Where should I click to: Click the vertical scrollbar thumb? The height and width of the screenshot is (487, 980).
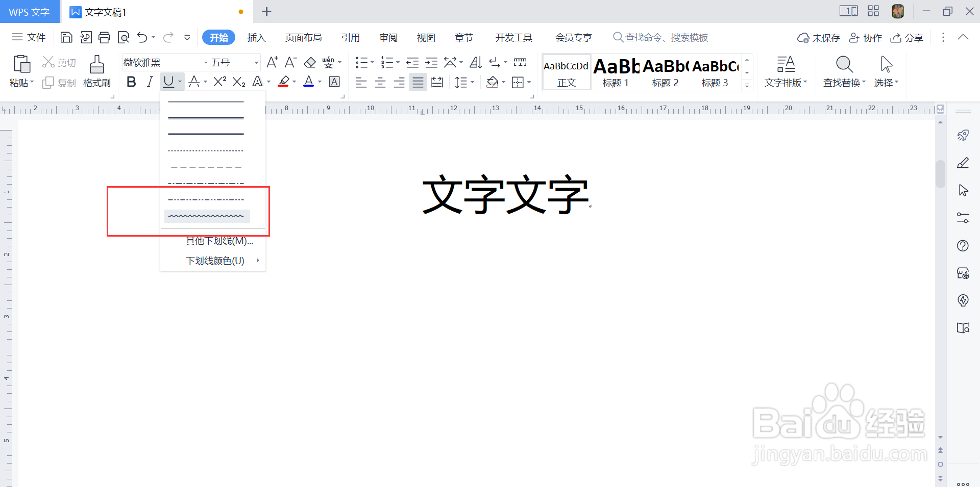[940, 174]
